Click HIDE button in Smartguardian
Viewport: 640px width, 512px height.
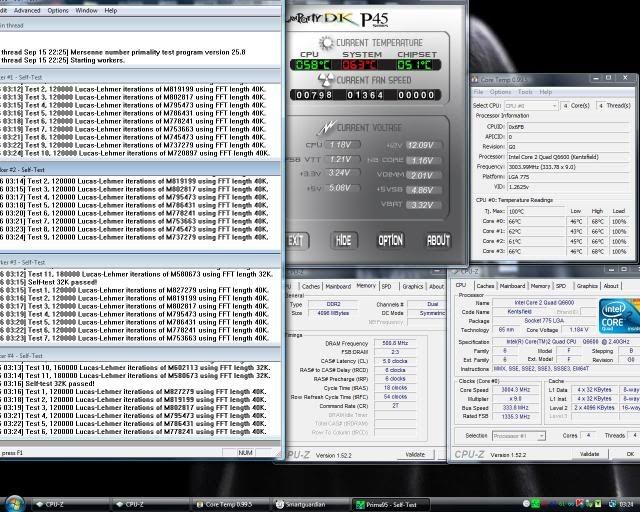344,240
